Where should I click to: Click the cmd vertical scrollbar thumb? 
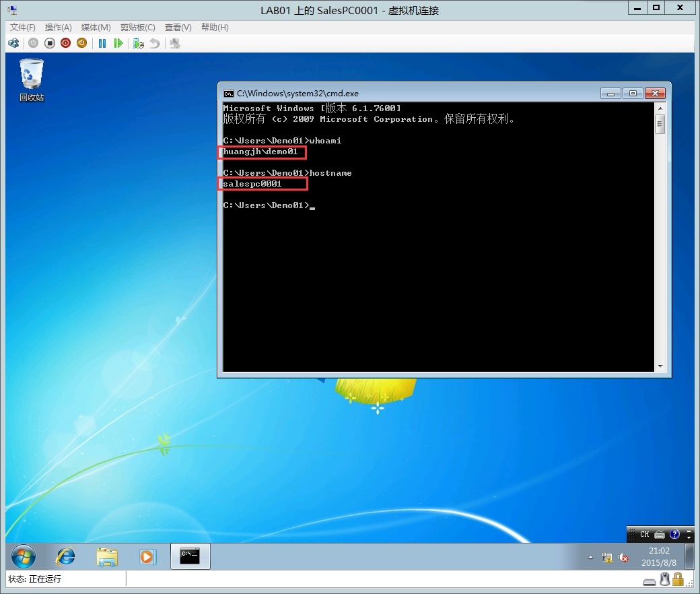(x=660, y=124)
